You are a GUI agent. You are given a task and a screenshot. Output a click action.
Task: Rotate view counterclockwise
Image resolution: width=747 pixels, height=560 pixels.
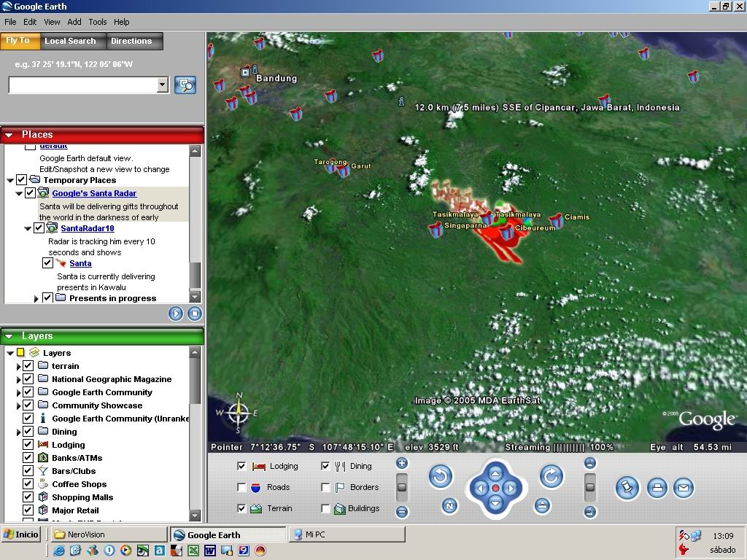(440, 475)
